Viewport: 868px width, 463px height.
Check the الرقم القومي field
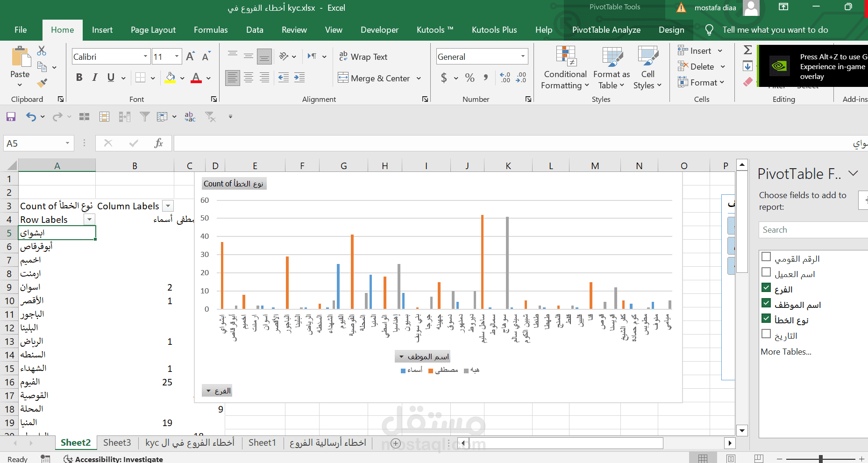click(x=766, y=256)
